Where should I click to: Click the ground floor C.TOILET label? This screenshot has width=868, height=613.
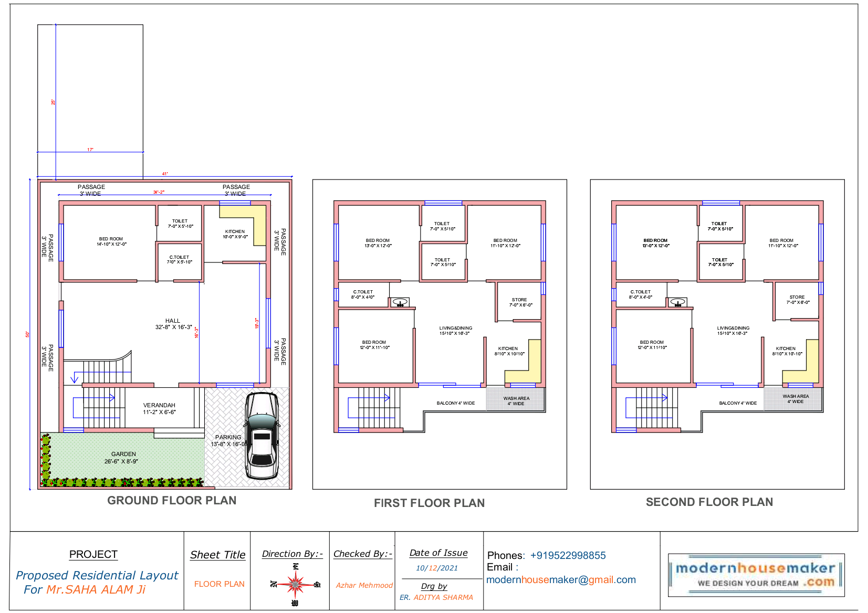pyautogui.click(x=180, y=260)
